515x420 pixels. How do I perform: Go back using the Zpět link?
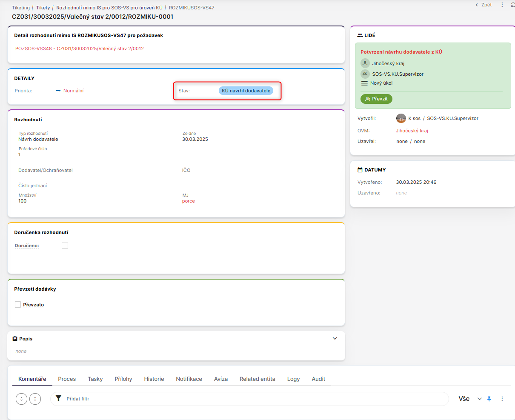(x=484, y=5)
